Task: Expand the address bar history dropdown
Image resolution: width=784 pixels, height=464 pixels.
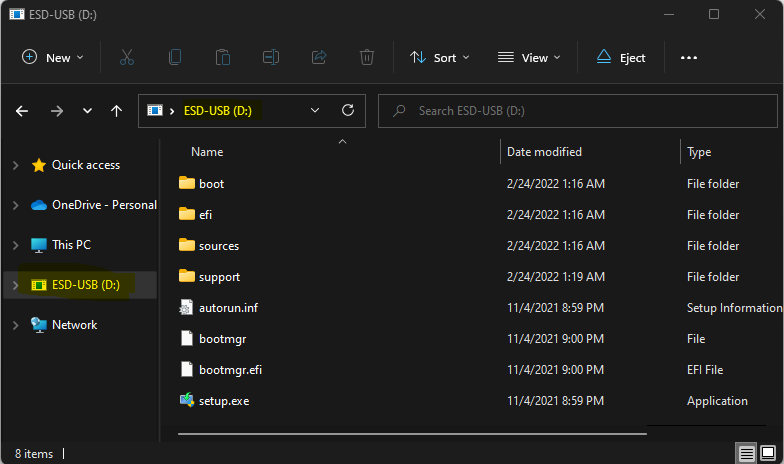Action: click(x=314, y=110)
